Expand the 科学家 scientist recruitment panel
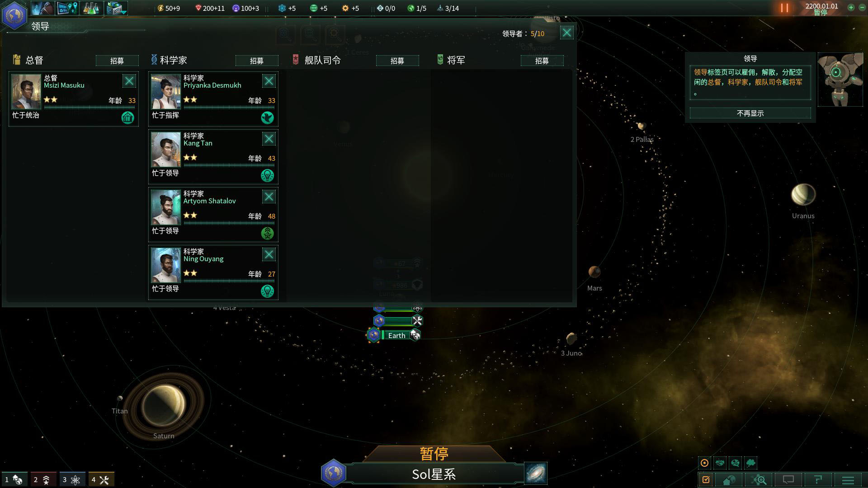 point(258,60)
